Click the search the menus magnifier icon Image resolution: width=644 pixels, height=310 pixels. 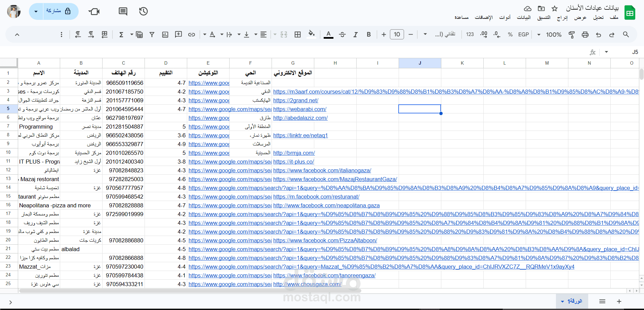coord(626,34)
